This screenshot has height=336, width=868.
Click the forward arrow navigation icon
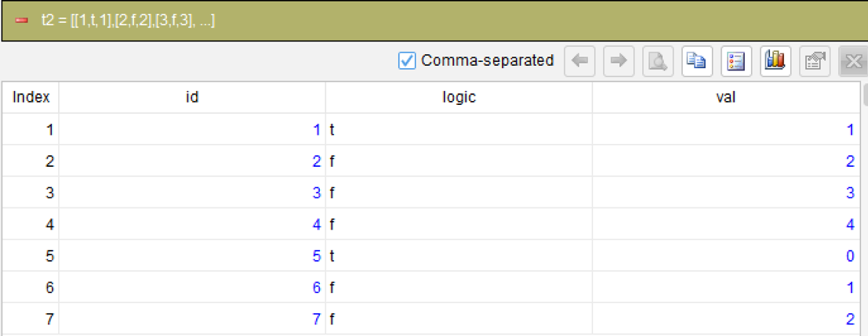point(619,61)
